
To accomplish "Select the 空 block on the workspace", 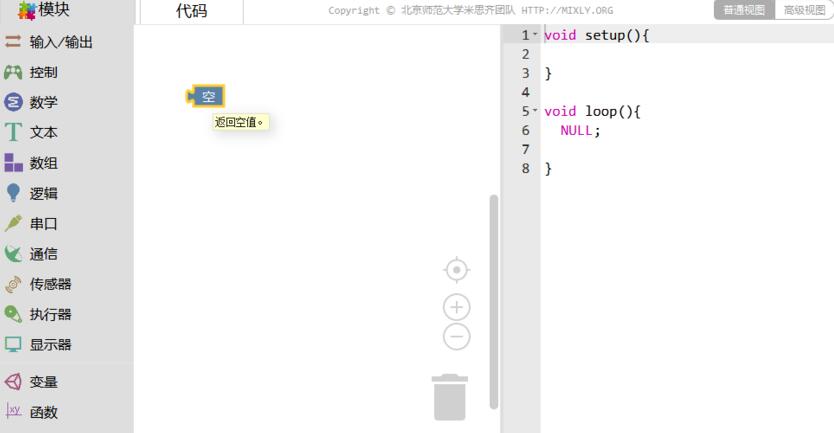I will (x=207, y=96).
